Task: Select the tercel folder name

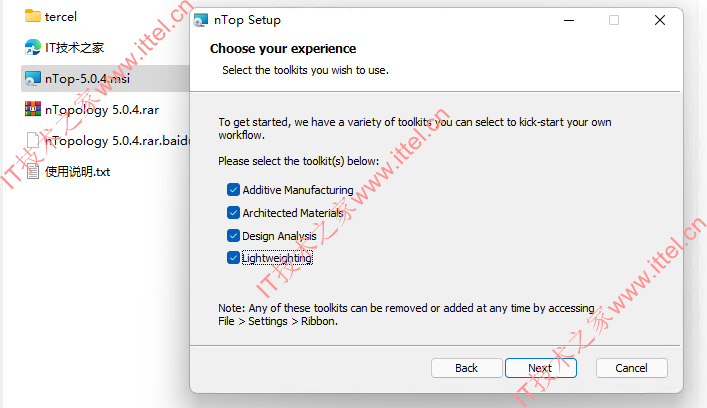Action: click(61, 17)
